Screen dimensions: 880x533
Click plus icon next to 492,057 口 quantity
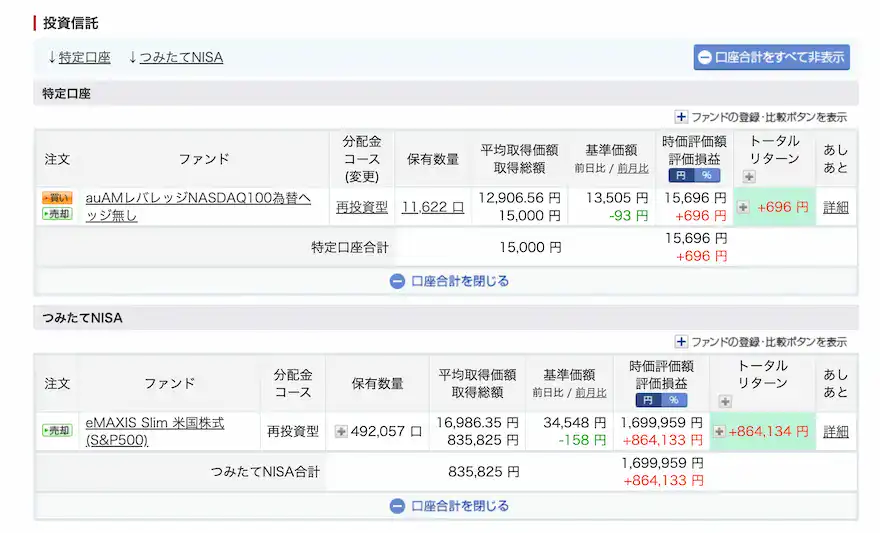tap(340, 431)
